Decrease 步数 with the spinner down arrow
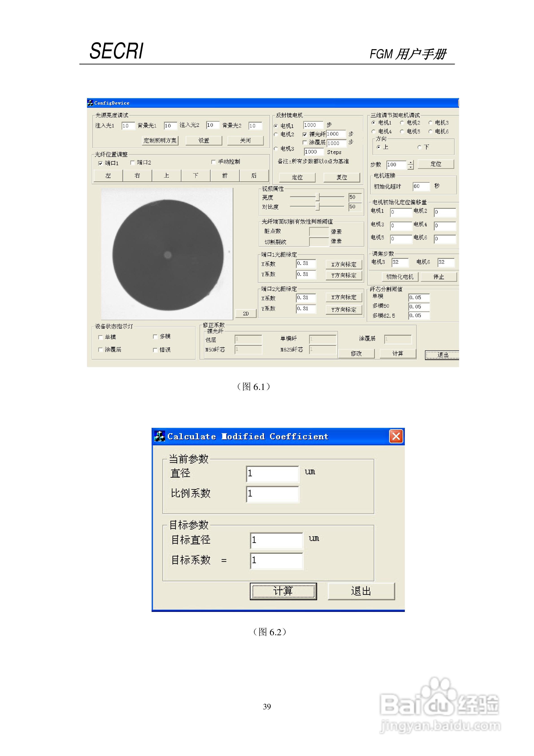 pos(410,167)
